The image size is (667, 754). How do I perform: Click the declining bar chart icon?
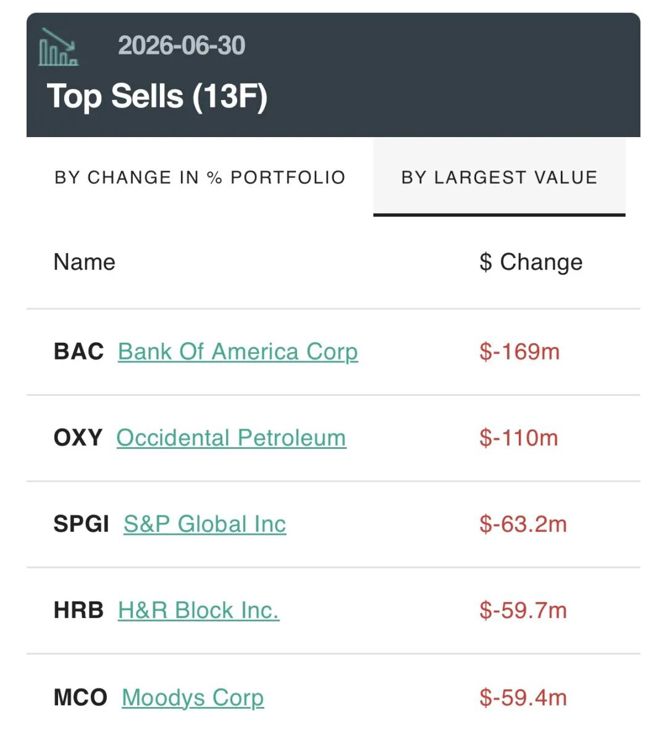[x=58, y=47]
